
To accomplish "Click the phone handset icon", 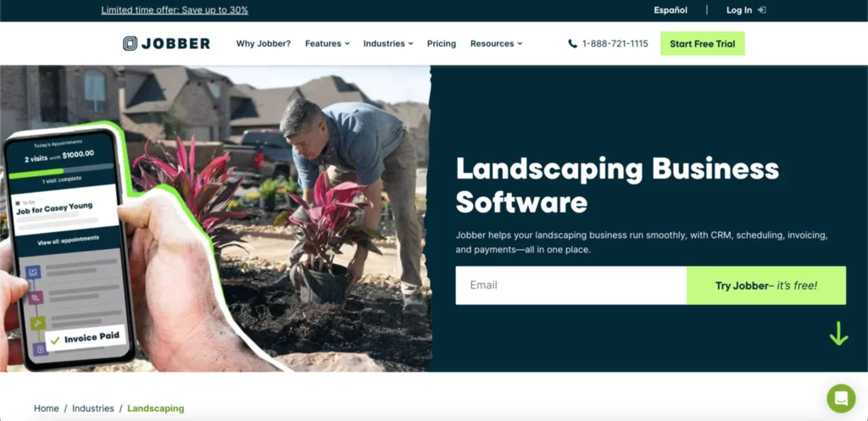I will coord(572,44).
